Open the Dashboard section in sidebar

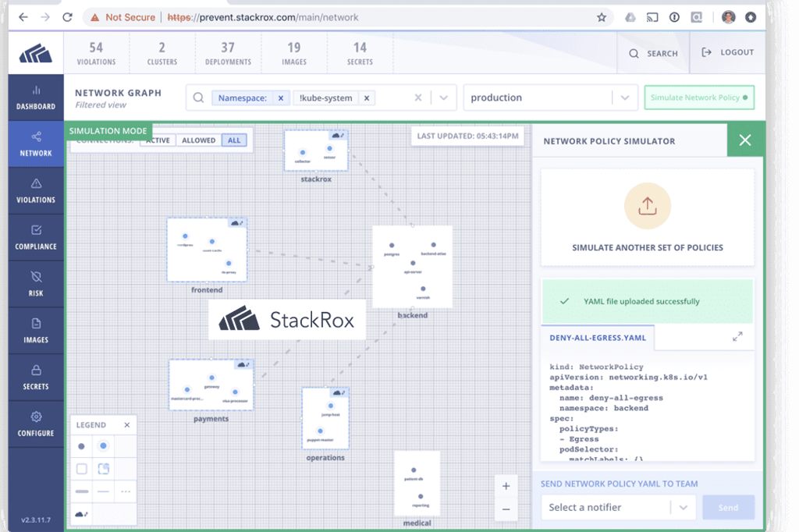(x=36, y=98)
